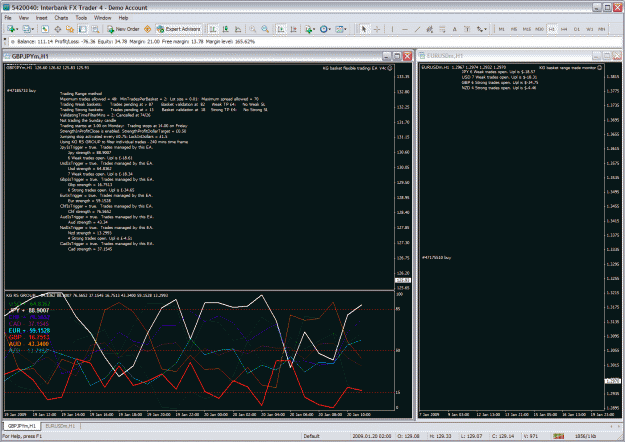625x442 pixels.
Task: Expand the Profiles dropdown arrow
Action: point(33,29)
